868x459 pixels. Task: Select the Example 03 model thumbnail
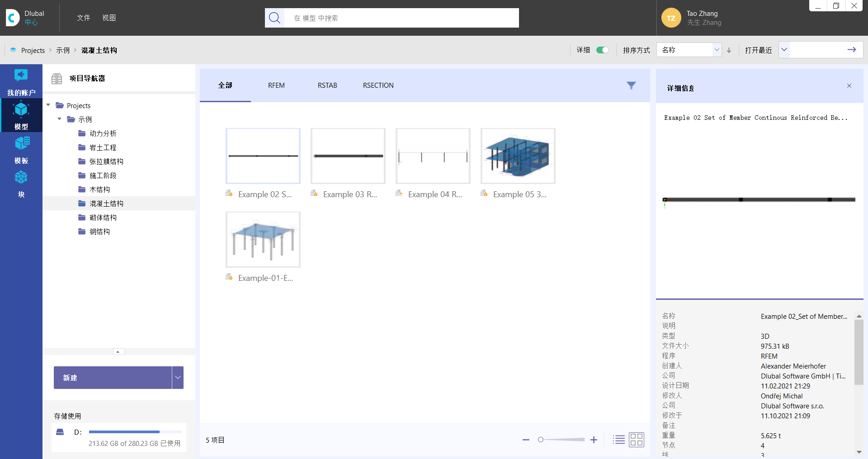coord(348,156)
